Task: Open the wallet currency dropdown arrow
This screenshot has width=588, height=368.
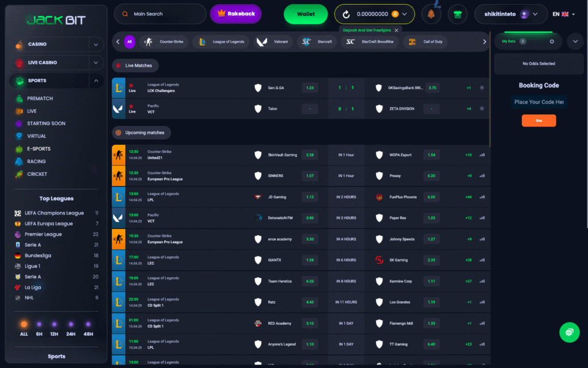Action: [405, 14]
